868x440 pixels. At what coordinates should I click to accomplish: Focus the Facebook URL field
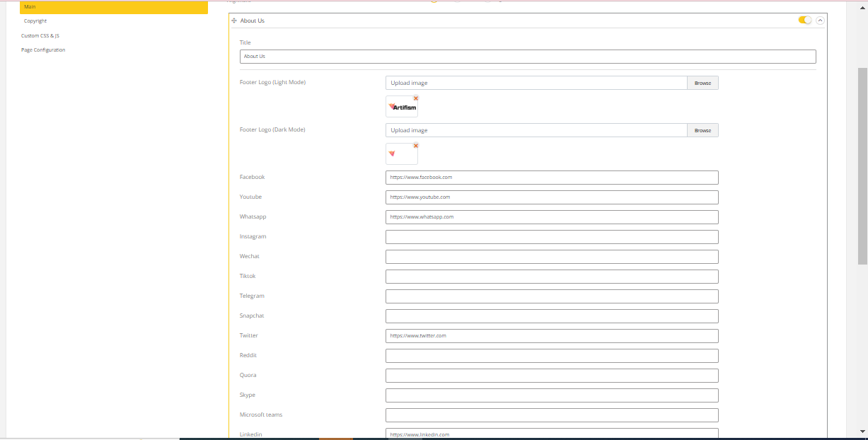[552, 178]
